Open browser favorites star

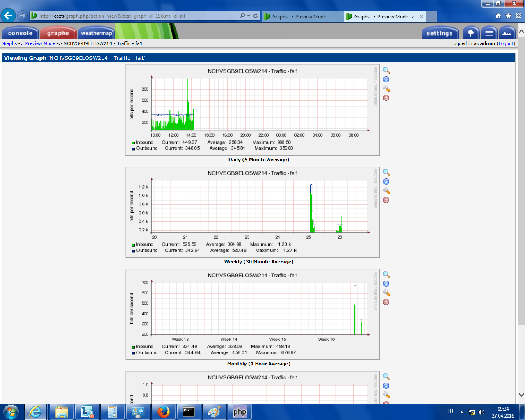tap(508, 16)
